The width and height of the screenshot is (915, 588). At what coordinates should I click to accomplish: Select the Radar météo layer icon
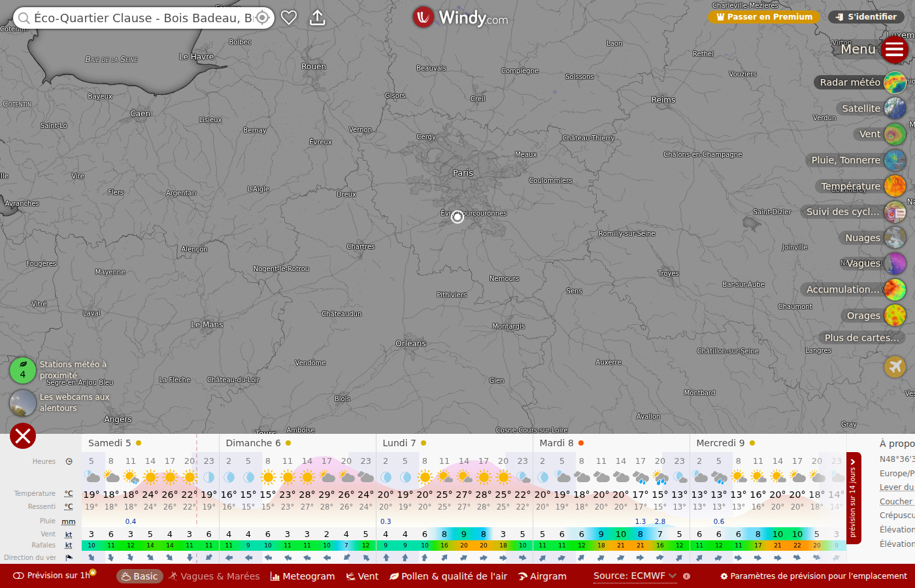click(x=895, y=82)
